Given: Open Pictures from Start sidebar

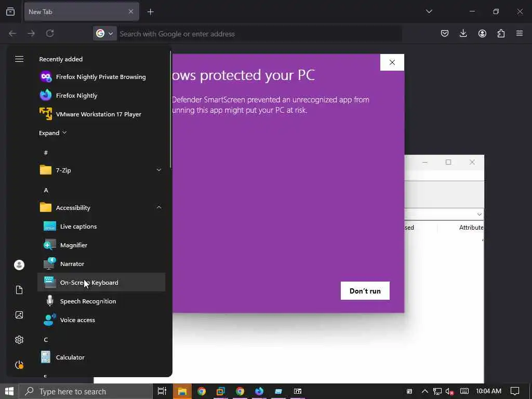Looking at the screenshot, I should (x=19, y=315).
